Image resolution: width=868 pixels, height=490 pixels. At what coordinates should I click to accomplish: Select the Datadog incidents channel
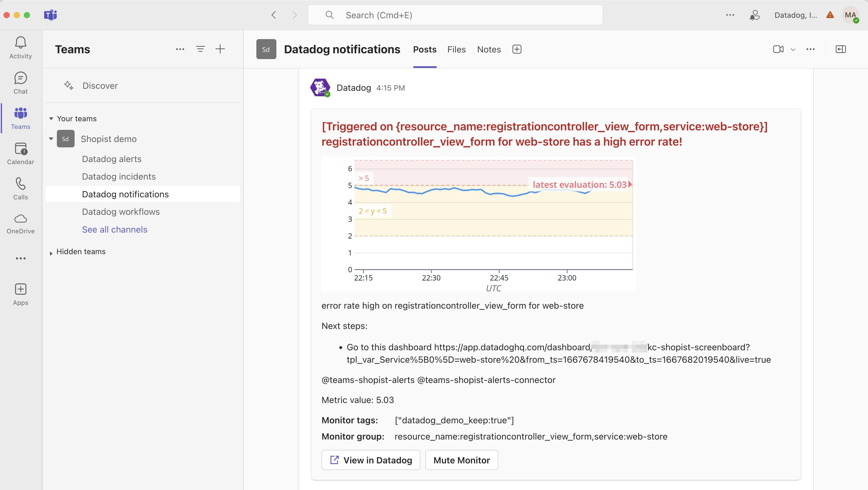pyautogui.click(x=119, y=176)
